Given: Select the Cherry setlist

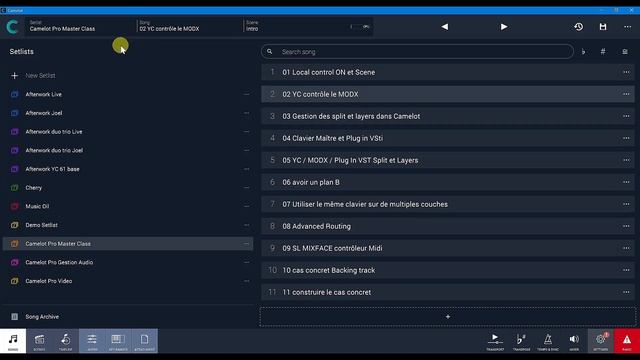Looking at the screenshot, I should [128, 188].
